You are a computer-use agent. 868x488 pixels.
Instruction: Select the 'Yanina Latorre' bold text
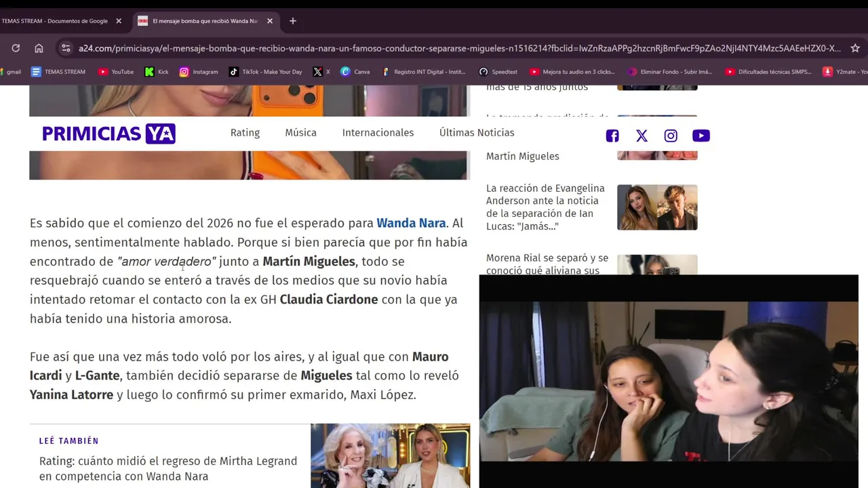(71, 394)
